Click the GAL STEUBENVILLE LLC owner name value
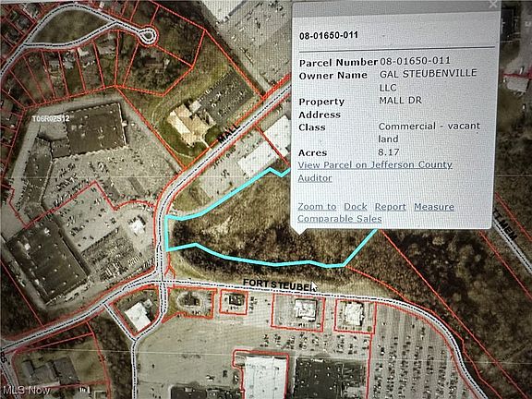 pyautogui.click(x=429, y=80)
